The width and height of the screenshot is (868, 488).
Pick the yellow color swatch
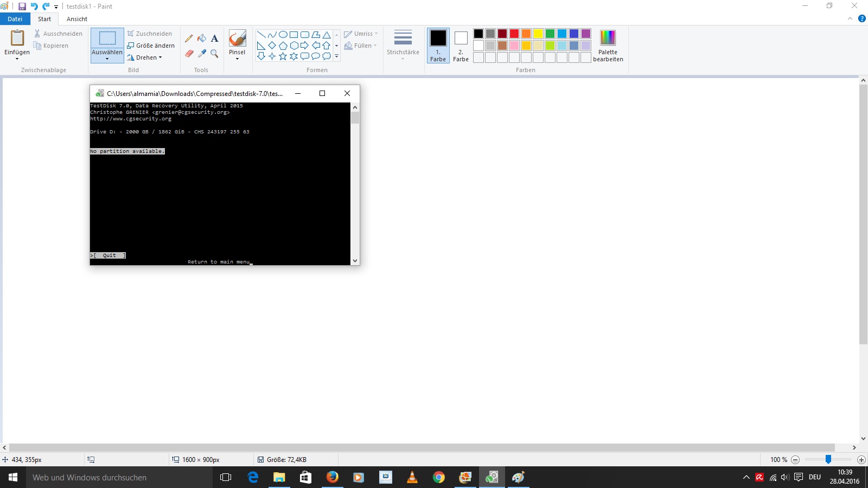(538, 34)
